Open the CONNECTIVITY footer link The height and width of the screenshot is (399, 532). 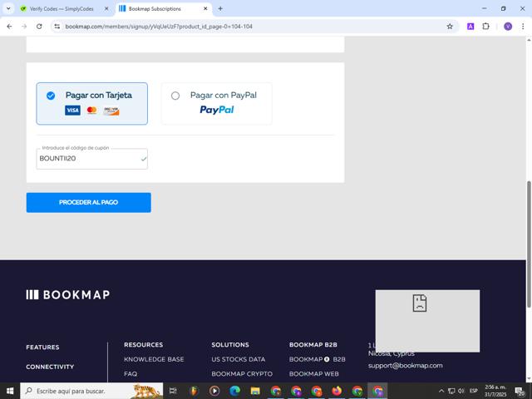pos(50,367)
